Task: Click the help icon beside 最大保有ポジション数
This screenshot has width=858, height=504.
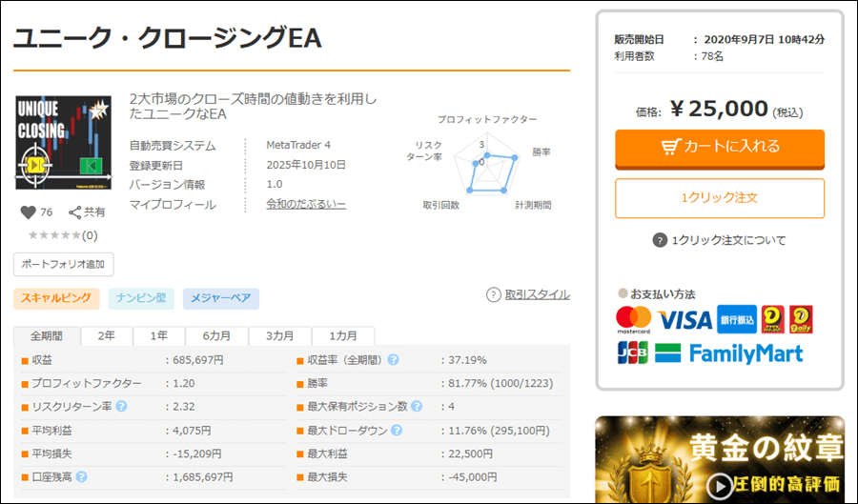Action: (x=416, y=407)
